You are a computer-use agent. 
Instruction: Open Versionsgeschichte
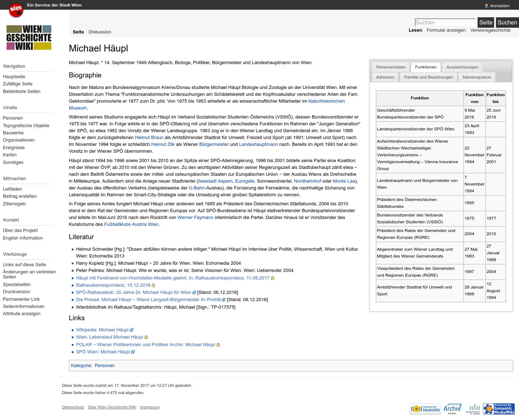(x=490, y=30)
